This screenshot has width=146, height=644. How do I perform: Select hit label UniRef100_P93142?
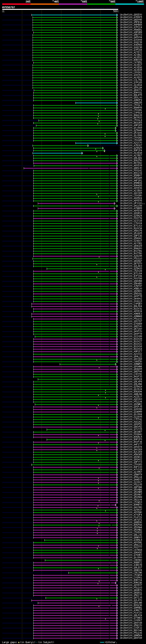pos(131,170)
